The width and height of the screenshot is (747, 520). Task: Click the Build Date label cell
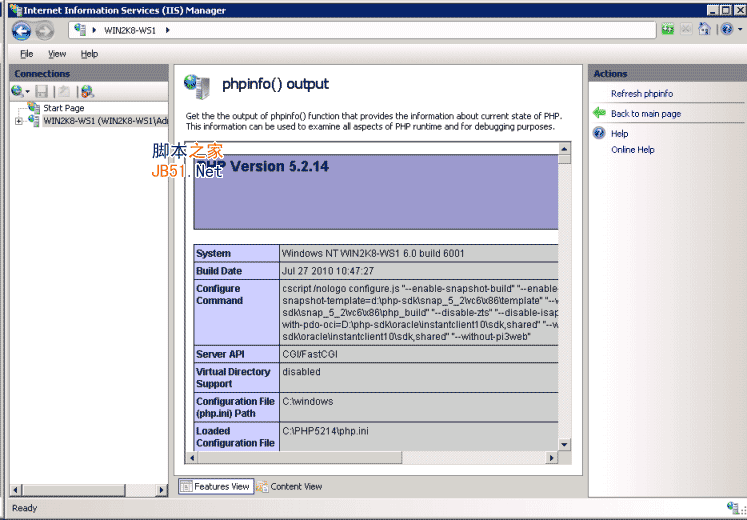pyautogui.click(x=236, y=271)
